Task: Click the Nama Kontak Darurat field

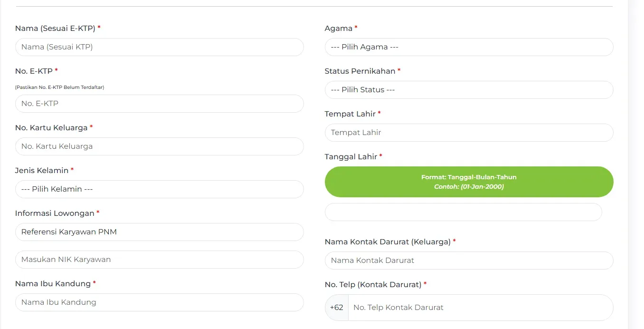Action: tap(468, 260)
